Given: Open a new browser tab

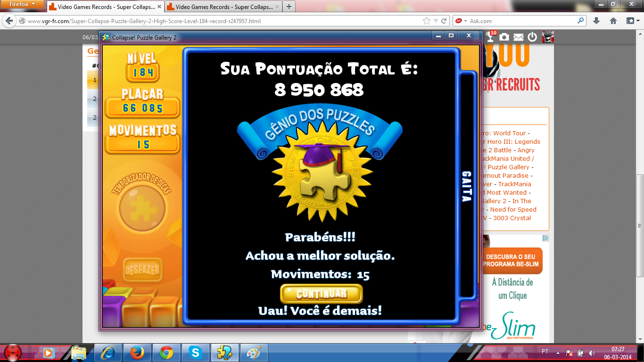Looking at the screenshot, I should click(289, 7).
